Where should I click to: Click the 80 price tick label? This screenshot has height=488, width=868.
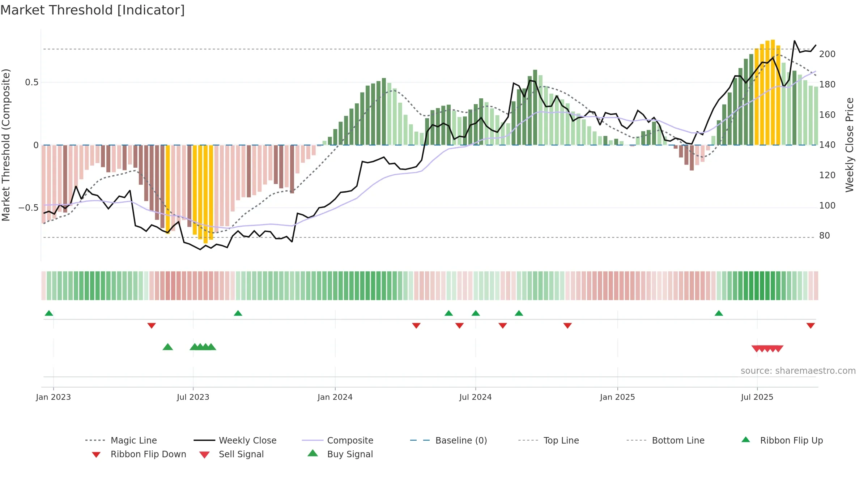point(825,236)
